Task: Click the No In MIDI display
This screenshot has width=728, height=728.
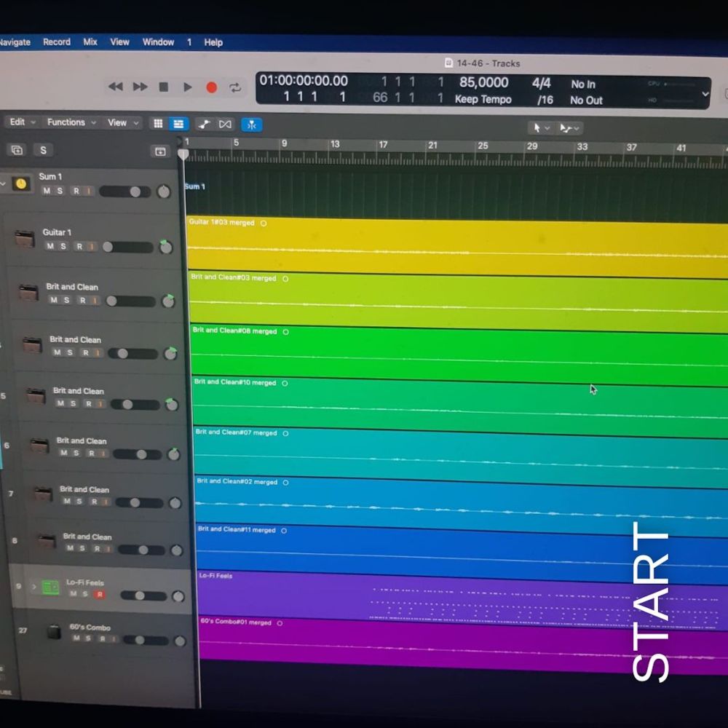Action: click(582, 84)
